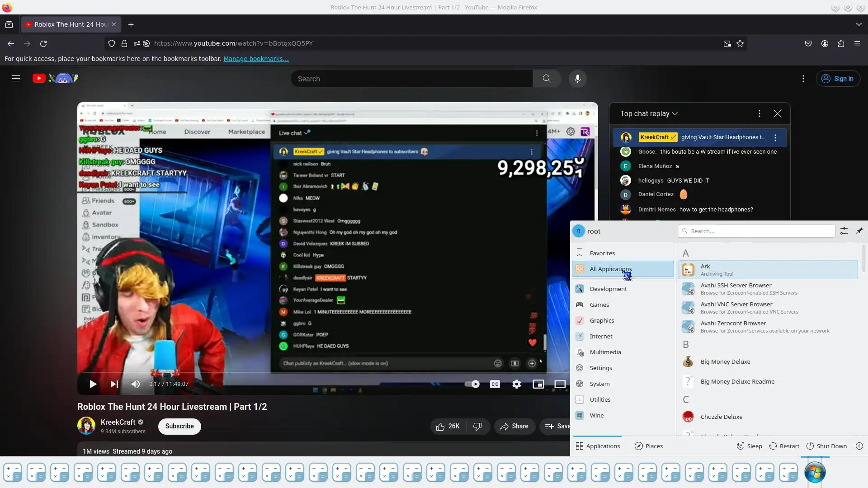868x488 pixels.
Task: Toggle the autoplay switch
Action: coord(472,384)
